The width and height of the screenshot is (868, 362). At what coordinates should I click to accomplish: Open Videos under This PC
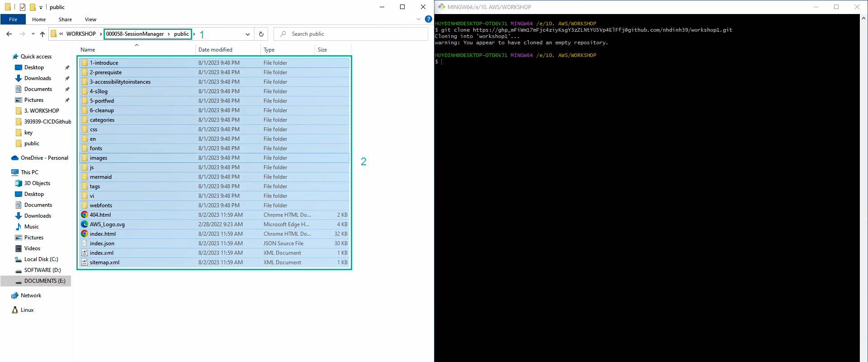[32, 248]
